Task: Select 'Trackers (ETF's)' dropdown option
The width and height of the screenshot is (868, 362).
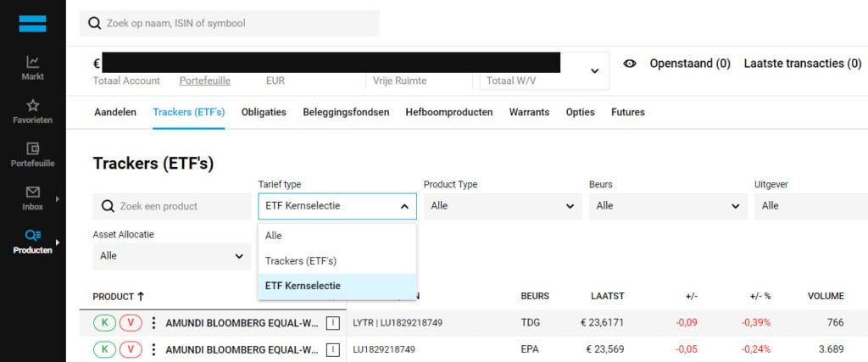Action: 301,260
